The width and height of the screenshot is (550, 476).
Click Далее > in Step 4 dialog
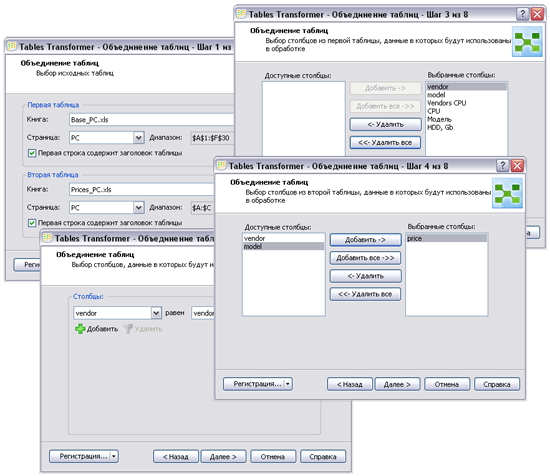[x=397, y=384]
